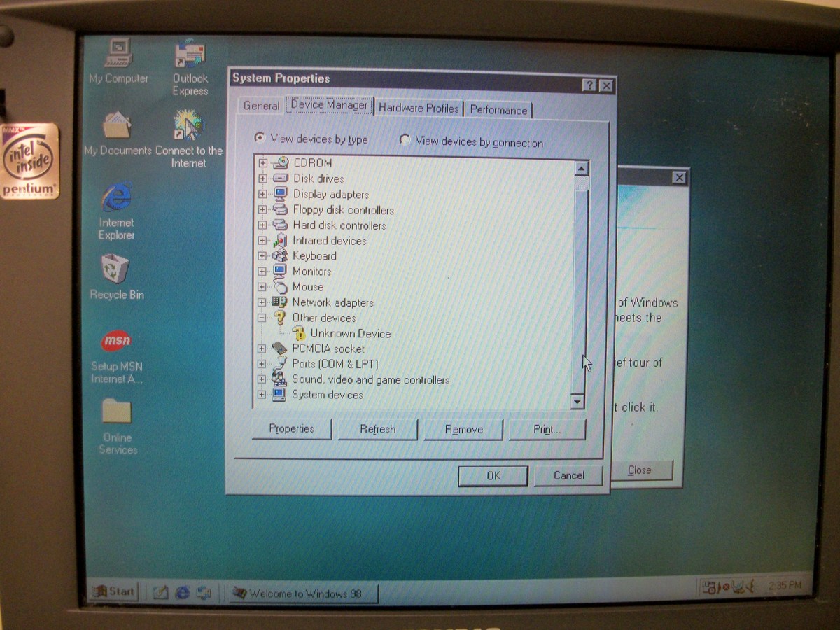840x630 pixels.
Task: Select View devices by connection option
Action: (405, 140)
